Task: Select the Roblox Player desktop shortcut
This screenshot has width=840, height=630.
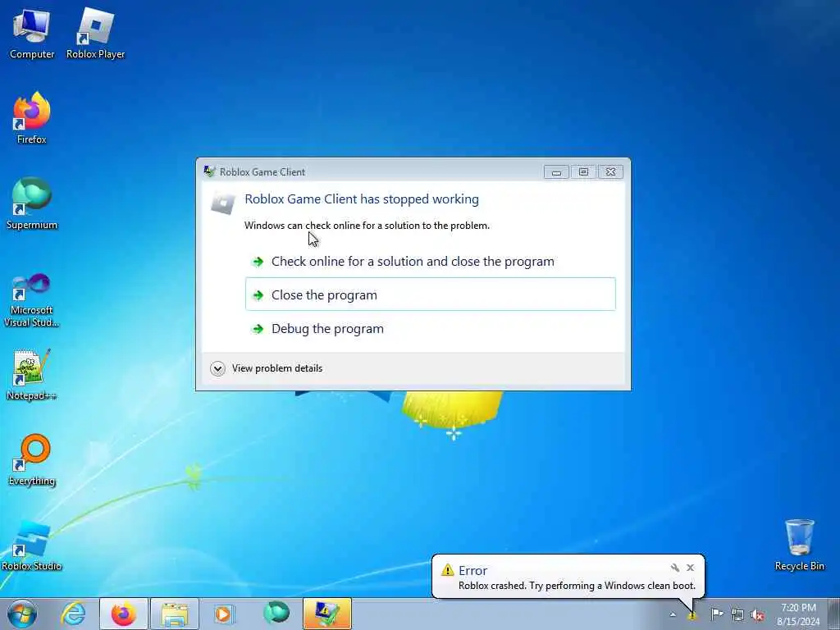Action: point(95,33)
